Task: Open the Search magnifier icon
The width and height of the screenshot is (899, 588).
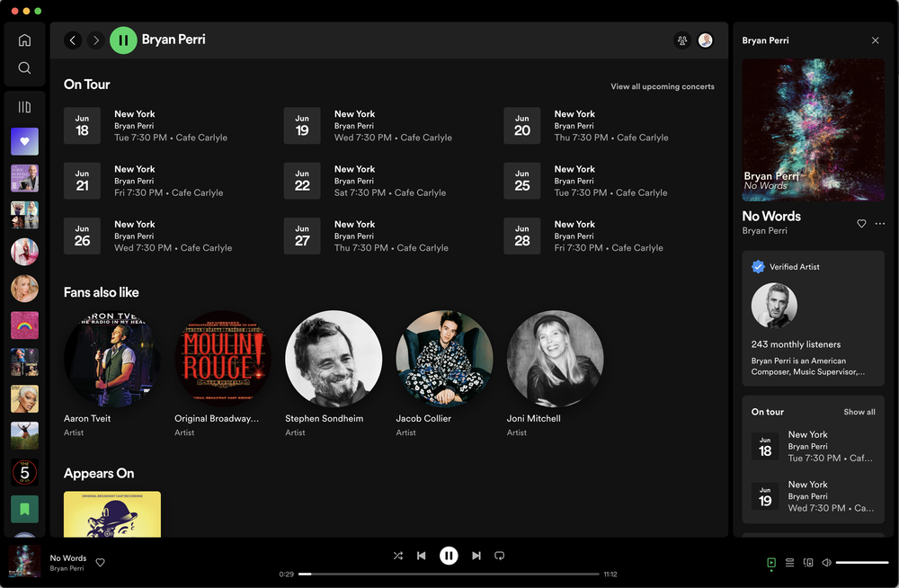Action: [24, 67]
